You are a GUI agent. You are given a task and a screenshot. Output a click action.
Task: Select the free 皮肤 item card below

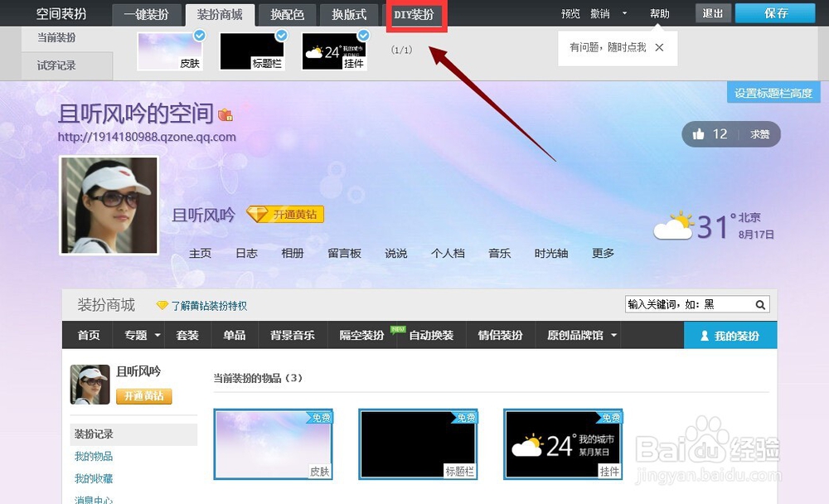click(274, 444)
